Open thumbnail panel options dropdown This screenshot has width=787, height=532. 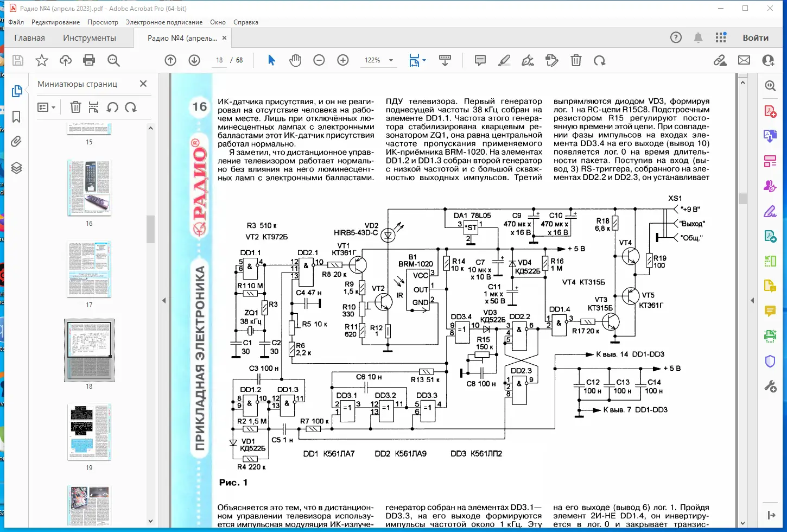click(47, 107)
